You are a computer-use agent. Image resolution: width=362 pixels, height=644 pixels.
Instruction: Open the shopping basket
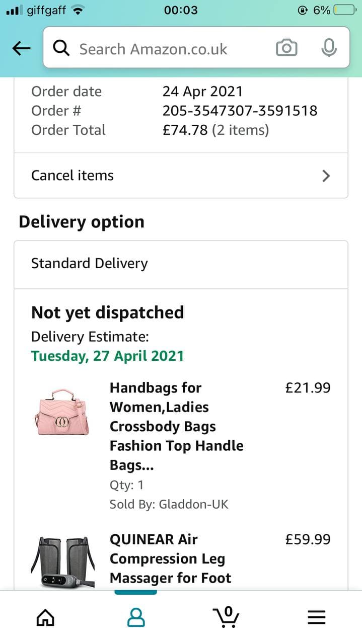coord(226,616)
